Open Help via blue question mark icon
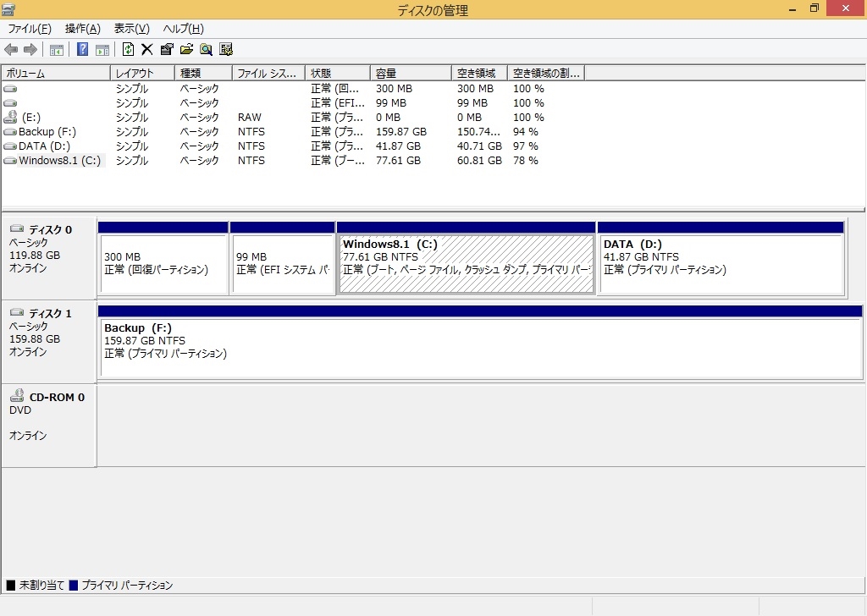Screen dimensions: 867x616 82,50
